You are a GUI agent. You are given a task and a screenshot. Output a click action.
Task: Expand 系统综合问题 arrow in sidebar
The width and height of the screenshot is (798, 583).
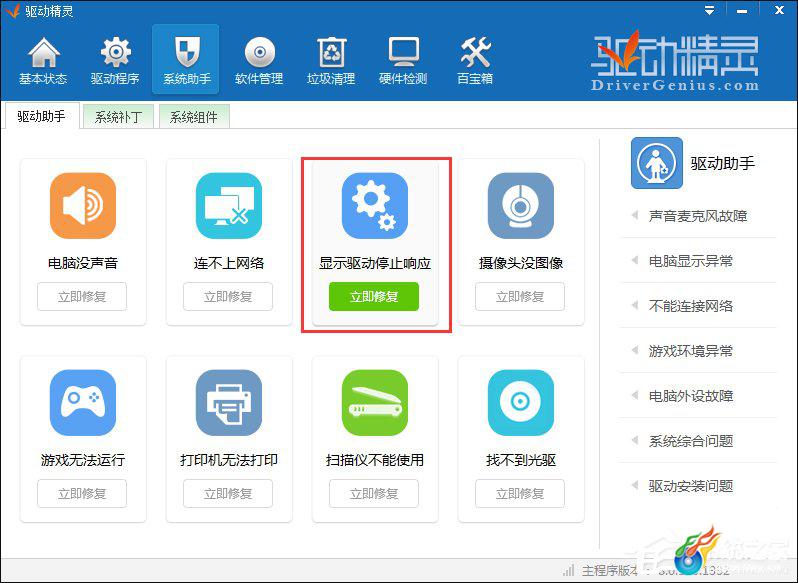pos(635,441)
